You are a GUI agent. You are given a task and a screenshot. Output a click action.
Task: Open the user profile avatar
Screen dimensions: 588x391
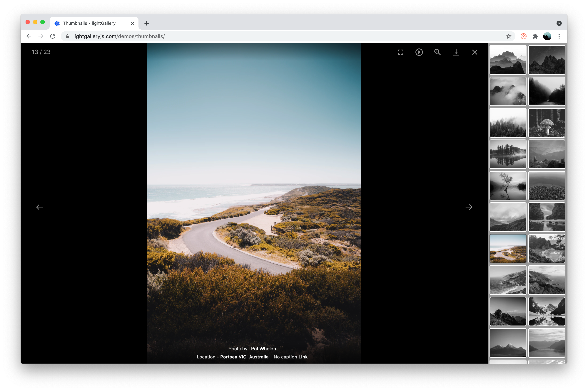[547, 36]
